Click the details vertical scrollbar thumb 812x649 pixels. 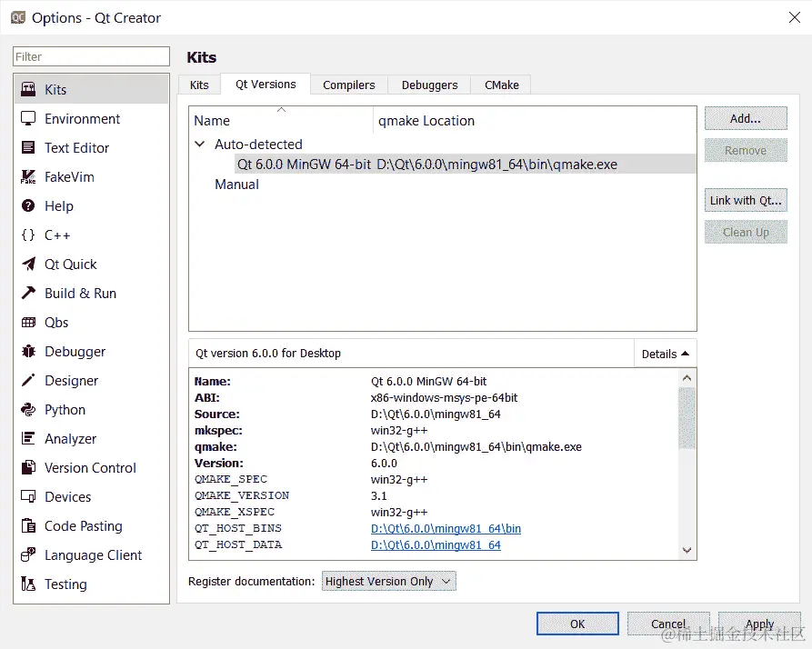click(x=687, y=418)
